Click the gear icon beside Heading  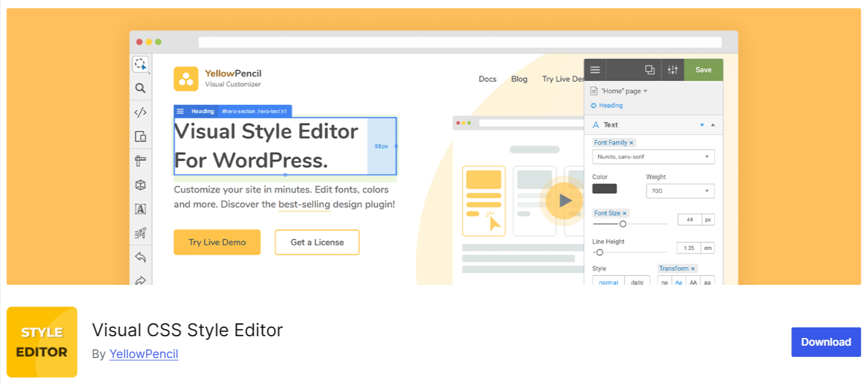point(594,106)
